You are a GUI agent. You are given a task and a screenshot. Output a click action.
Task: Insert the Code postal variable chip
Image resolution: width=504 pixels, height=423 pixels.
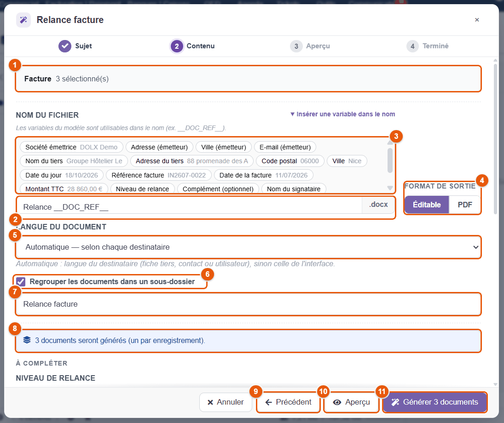(290, 161)
